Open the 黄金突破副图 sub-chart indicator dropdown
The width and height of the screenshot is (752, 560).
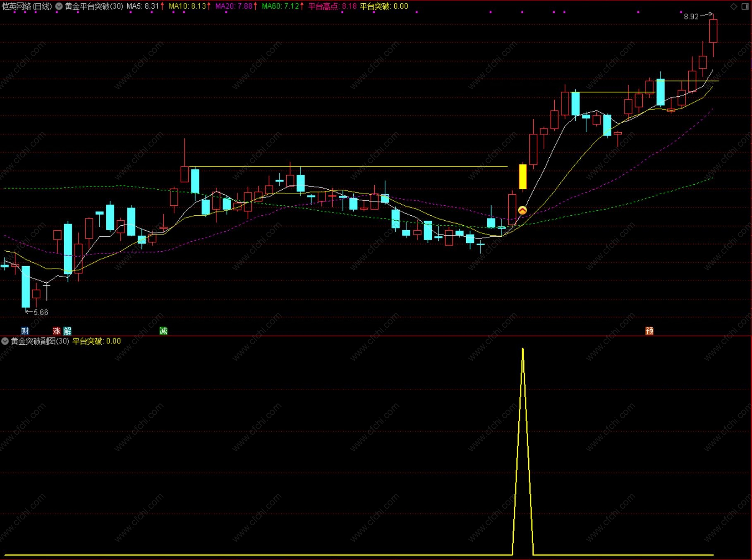tap(5, 341)
